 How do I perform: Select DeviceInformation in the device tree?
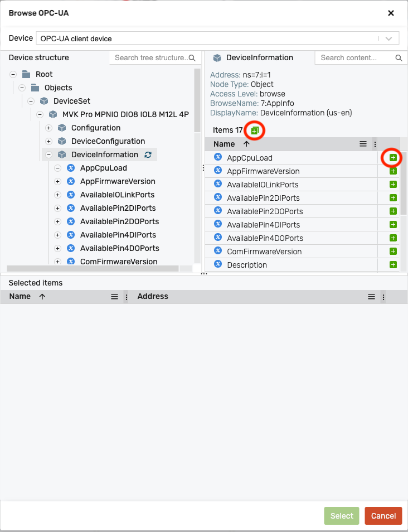pos(104,154)
